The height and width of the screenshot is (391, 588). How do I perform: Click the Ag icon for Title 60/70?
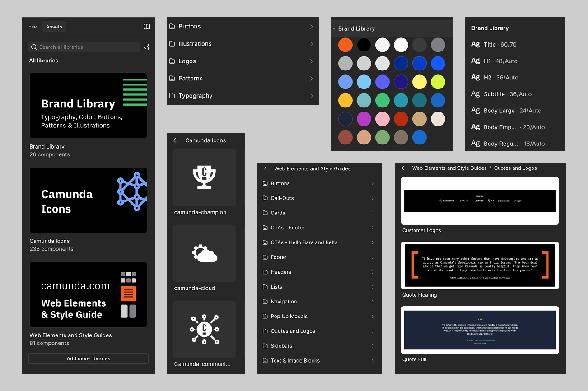476,44
